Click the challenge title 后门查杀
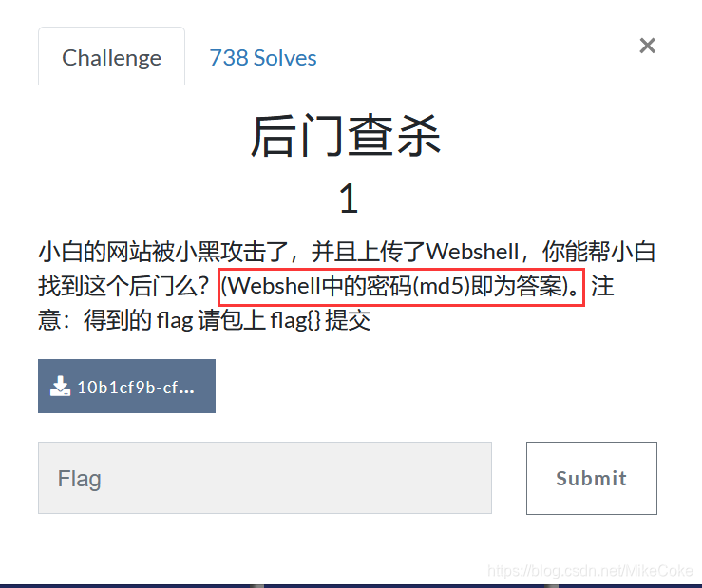 click(346, 136)
